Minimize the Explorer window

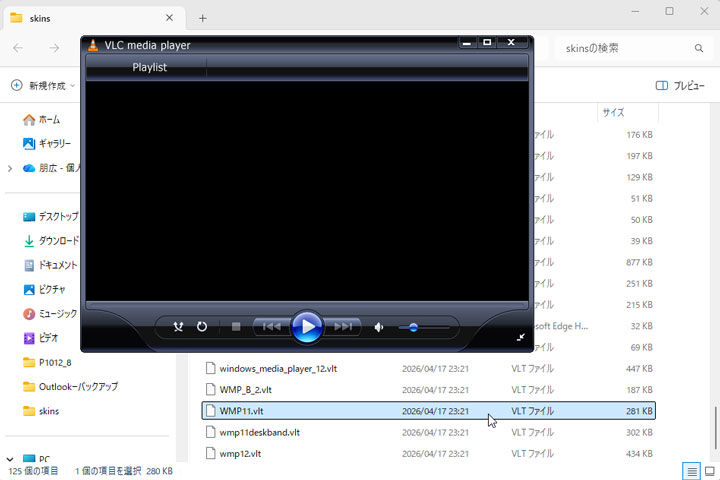pos(636,11)
